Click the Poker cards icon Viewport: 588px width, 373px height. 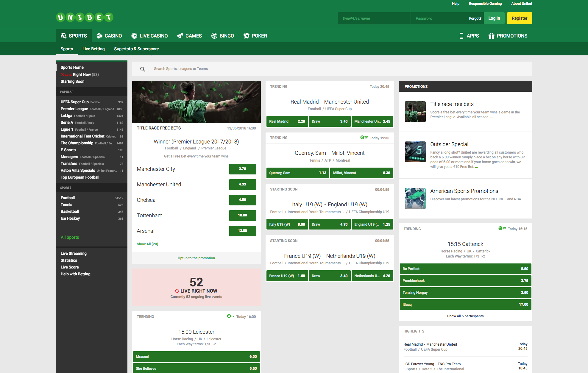point(246,36)
